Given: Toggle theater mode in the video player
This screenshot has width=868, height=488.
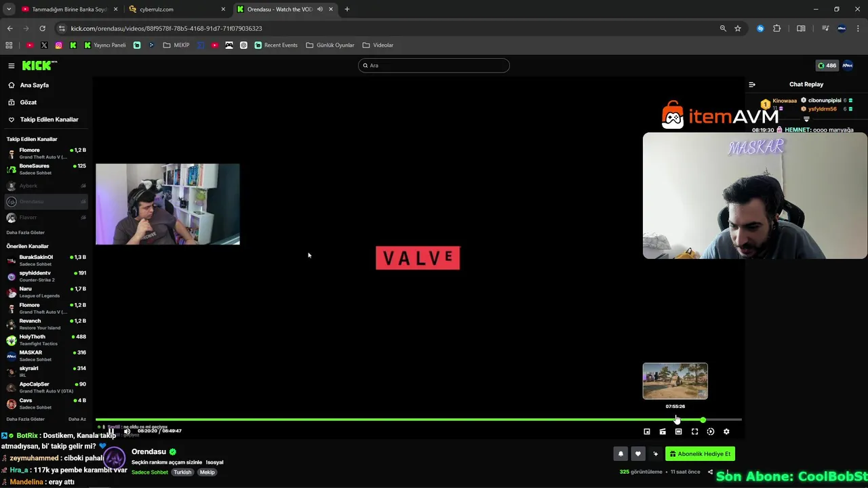Looking at the screenshot, I should (678, 432).
